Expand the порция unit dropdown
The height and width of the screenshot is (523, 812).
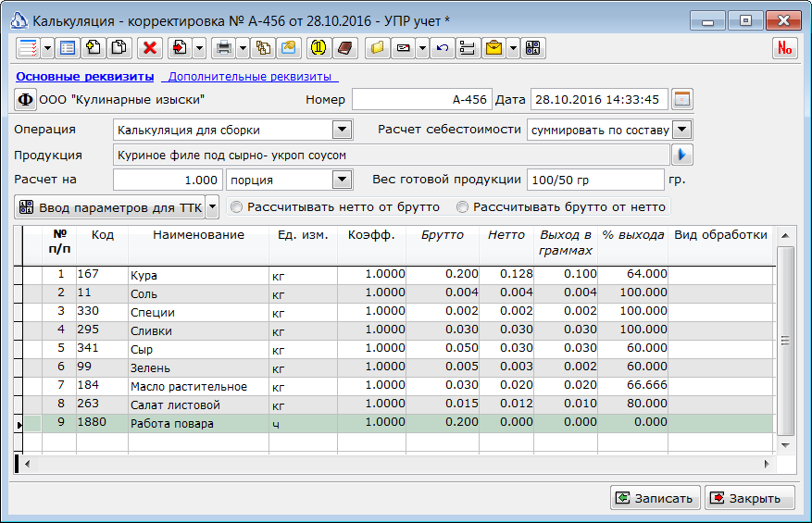pyautogui.click(x=343, y=180)
